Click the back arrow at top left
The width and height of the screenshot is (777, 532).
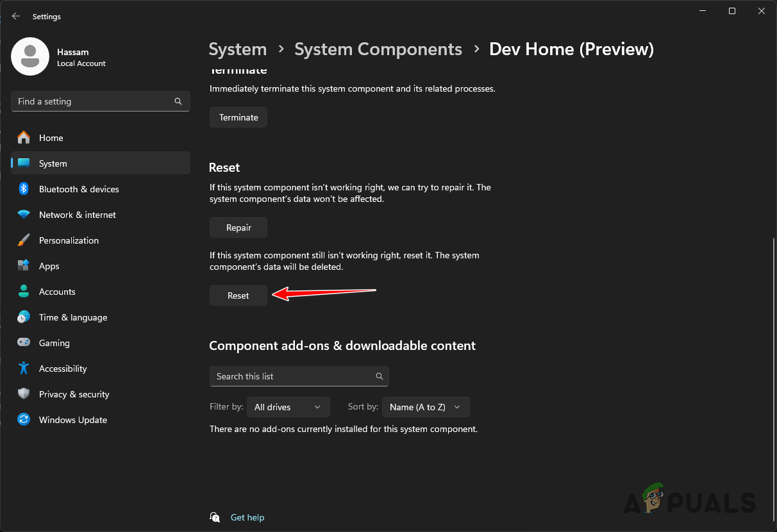pyautogui.click(x=15, y=16)
